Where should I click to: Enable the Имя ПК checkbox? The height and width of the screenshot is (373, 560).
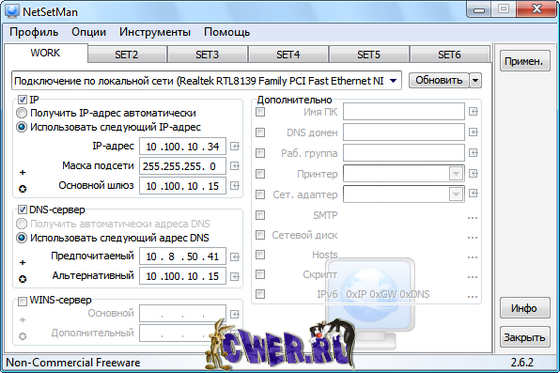click(x=260, y=112)
